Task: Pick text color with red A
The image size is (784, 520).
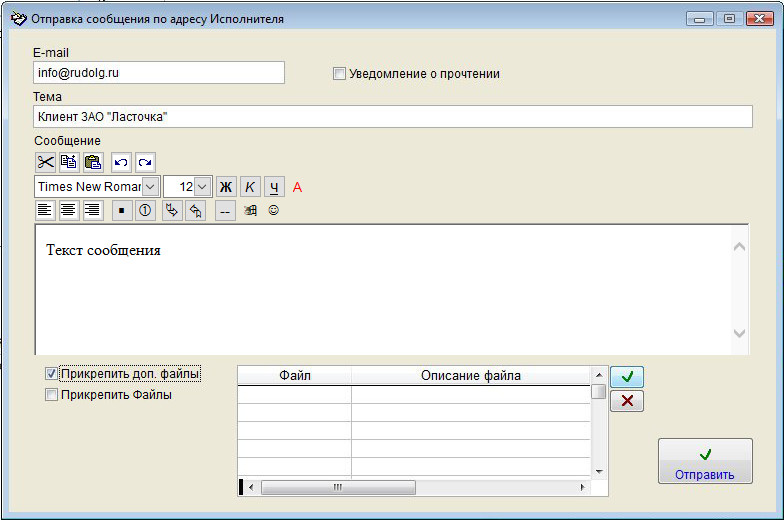Action: [297, 187]
